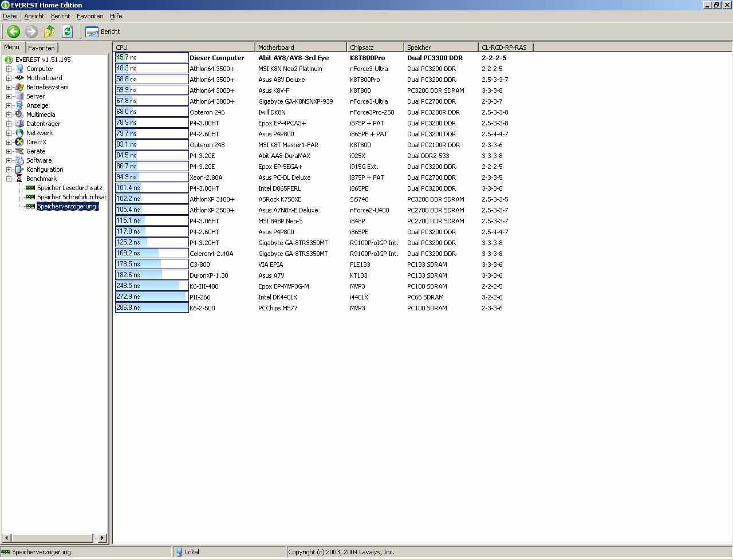This screenshot has width=733, height=560.
Task: Click the MSI K8N Neo2 Platinum cell
Action: pyautogui.click(x=290, y=69)
